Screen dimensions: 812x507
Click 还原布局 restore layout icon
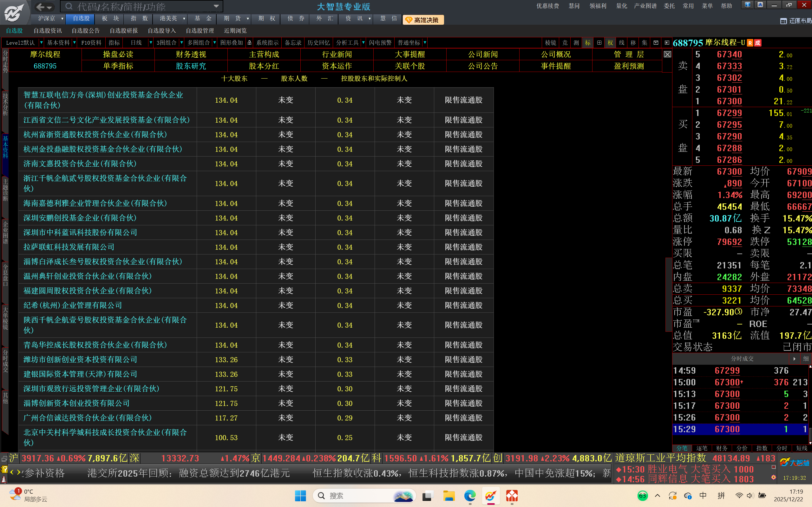783,21
